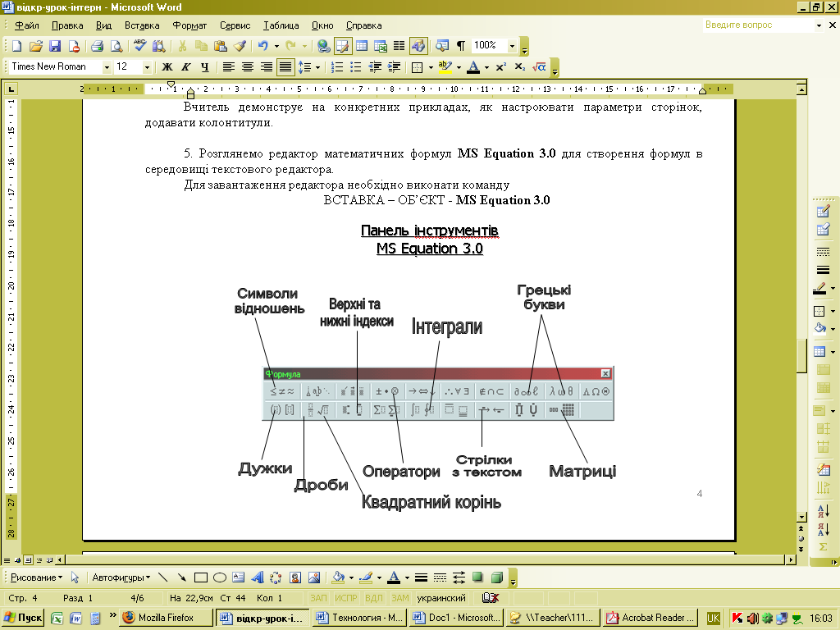Open the equation editor (square root alpha) icon
The image size is (840, 630).
pyautogui.click(x=539, y=67)
